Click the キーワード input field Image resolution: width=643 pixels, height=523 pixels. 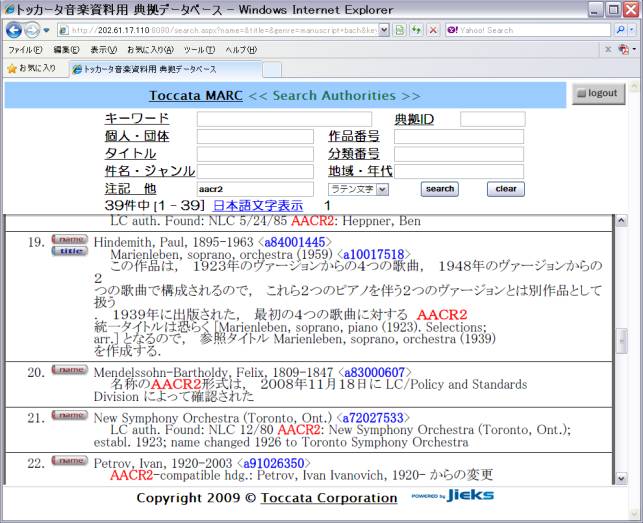(x=284, y=119)
